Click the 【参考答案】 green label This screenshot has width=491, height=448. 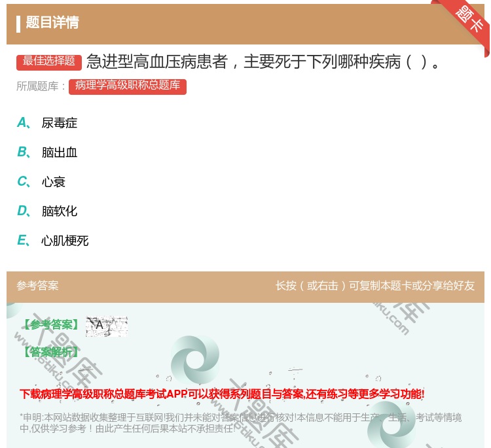pos(51,325)
